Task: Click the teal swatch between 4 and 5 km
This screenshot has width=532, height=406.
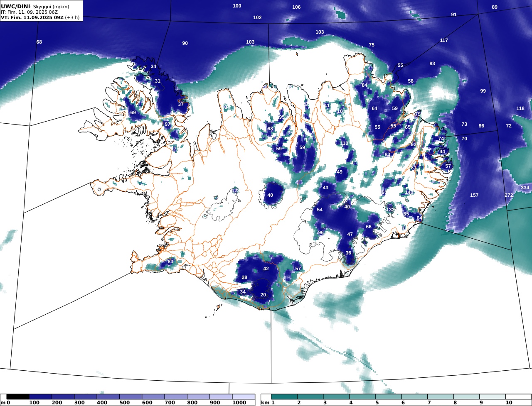Action: [362, 397]
